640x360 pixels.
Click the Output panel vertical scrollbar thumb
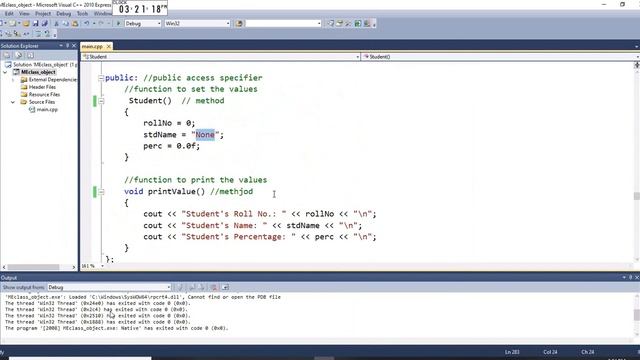(636, 314)
